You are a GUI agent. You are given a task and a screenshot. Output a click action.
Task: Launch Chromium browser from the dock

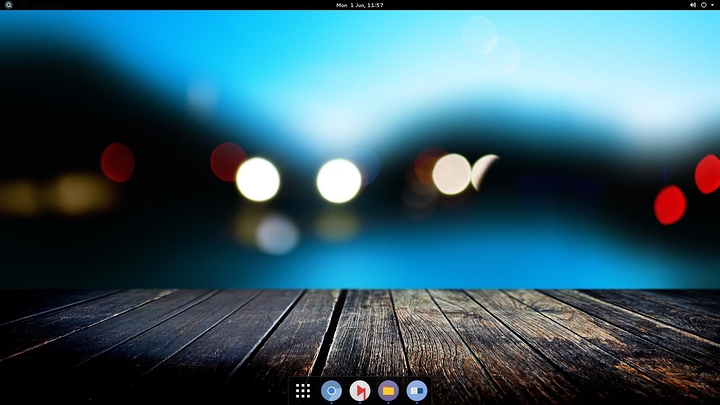tap(332, 391)
